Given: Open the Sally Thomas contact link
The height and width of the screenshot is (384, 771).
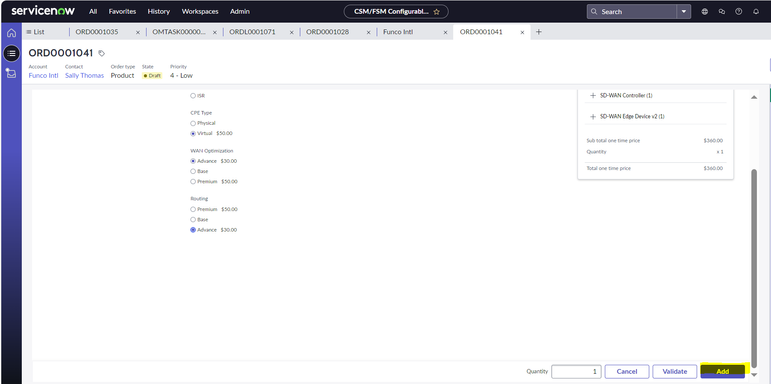Looking at the screenshot, I should [x=85, y=76].
